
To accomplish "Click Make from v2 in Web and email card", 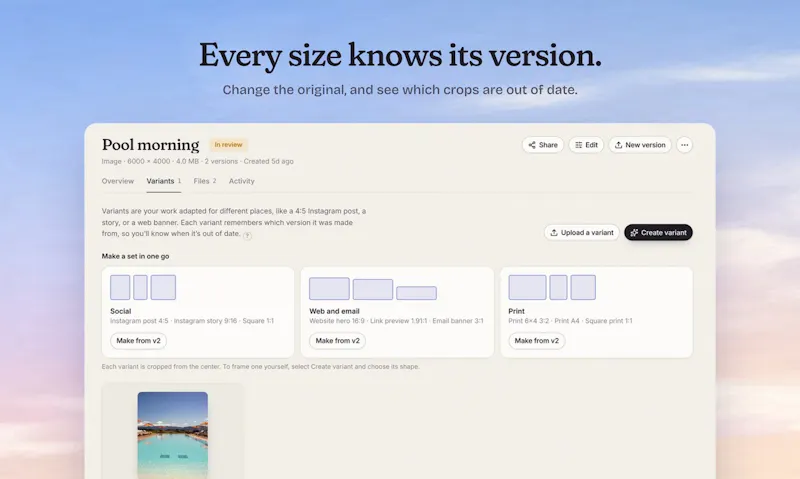I will pyautogui.click(x=337, y=341).
